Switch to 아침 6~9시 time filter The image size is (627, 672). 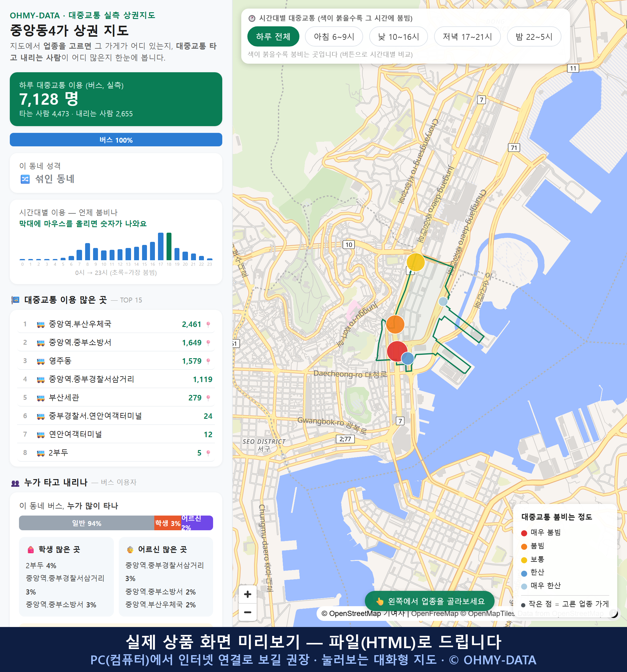coord(334,36)
